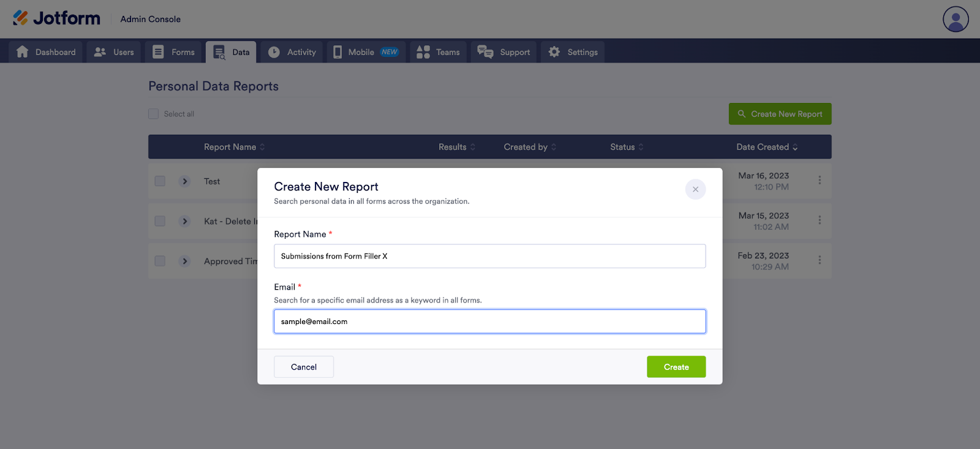Click the Jotform logo icon

click(x=21, y=18)
